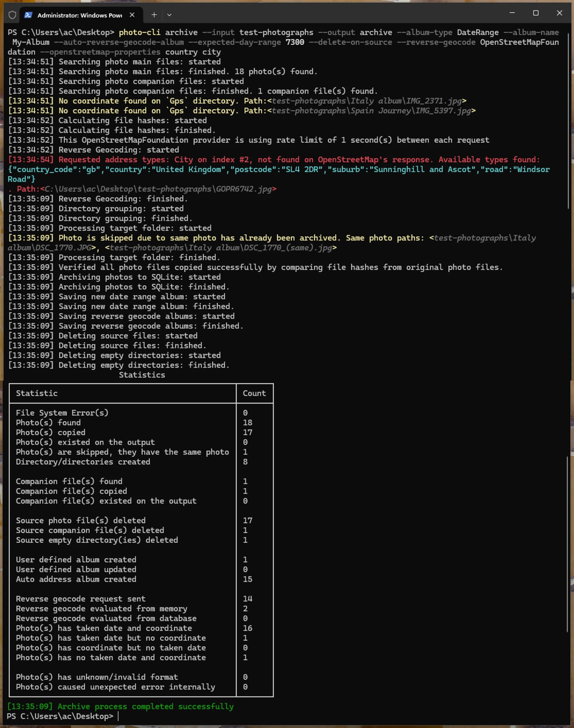Click the red 'Requested address types' error line
The image size is (574, 728).
tap(274, 160)
